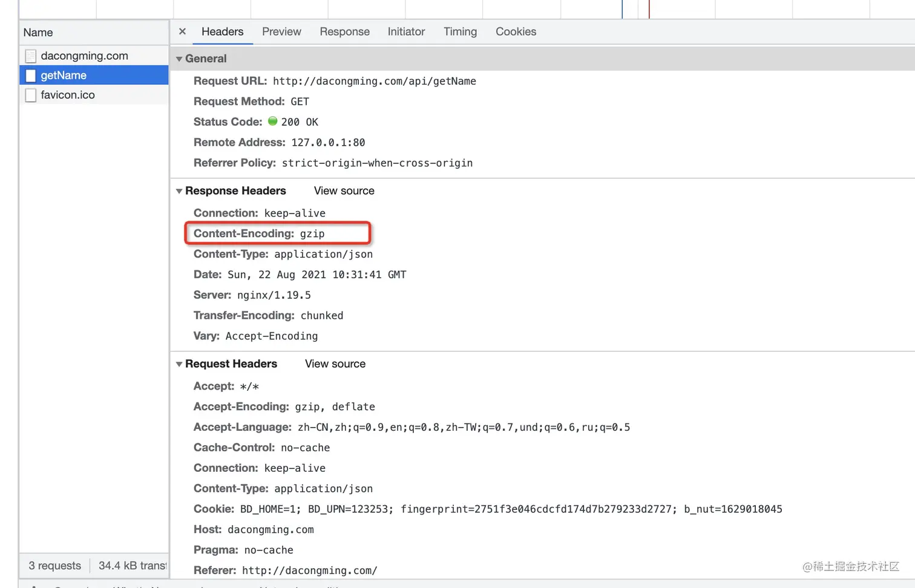Open the Preview tab
Viewport: 915px width, 588px height.
click(281, 31)
